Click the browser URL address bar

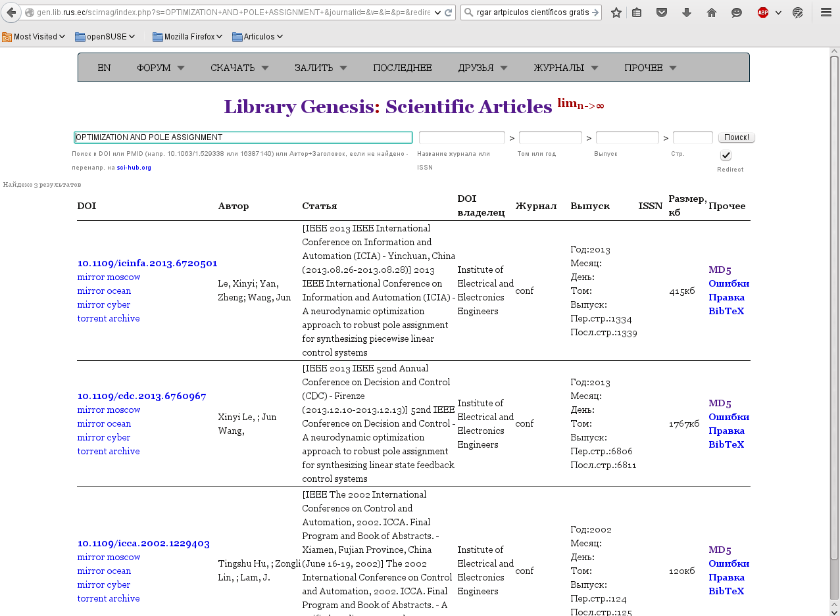234,12
